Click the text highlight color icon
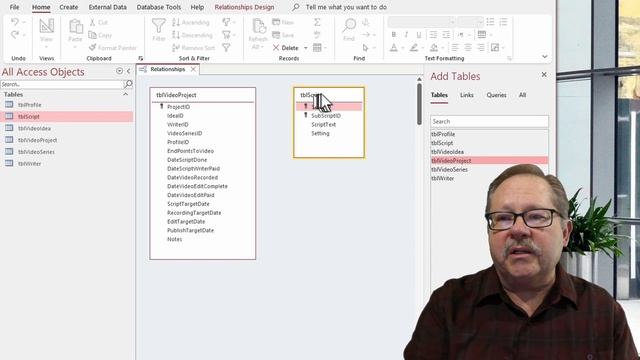 pyautogui.click(x=414, y=48)
